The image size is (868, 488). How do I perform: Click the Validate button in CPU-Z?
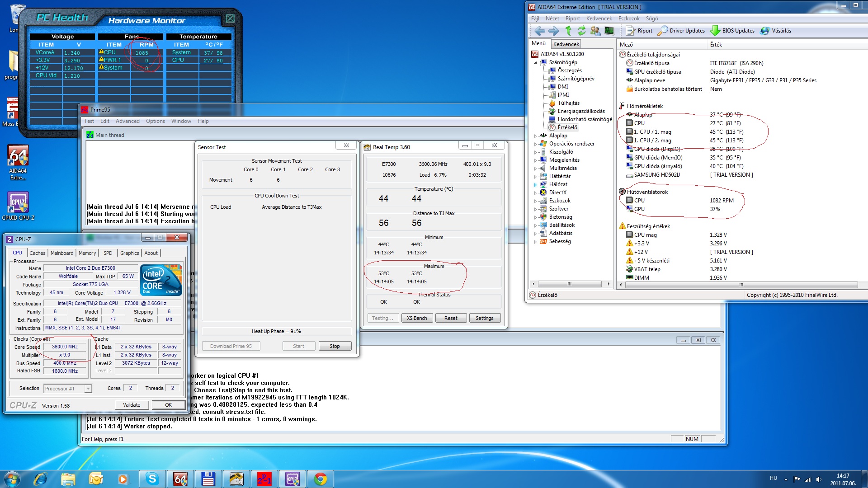132,405
